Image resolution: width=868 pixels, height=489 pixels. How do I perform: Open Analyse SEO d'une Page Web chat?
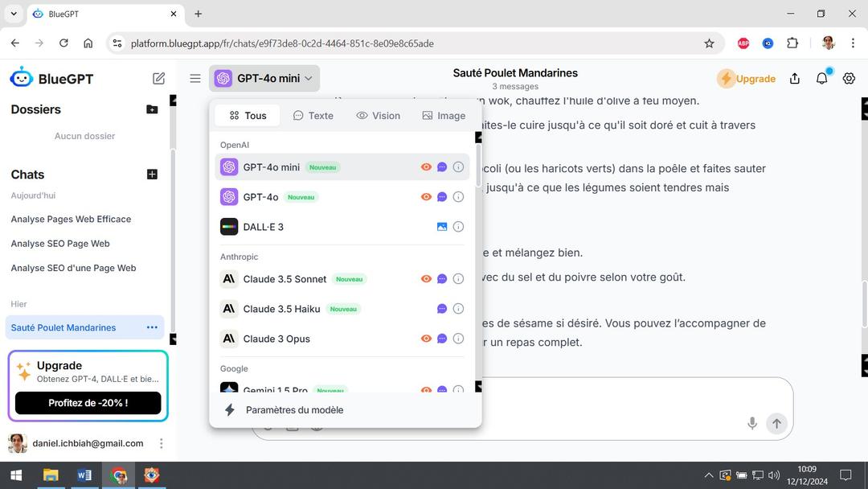74,268
